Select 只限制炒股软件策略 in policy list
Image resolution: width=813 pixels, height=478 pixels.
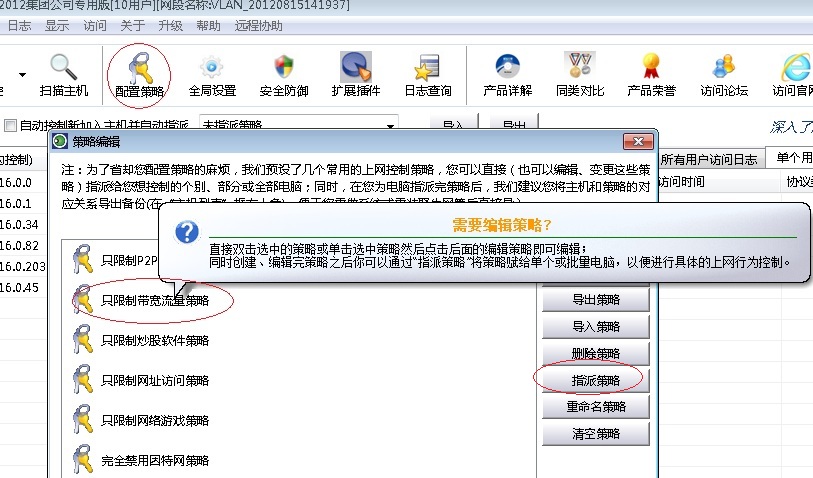click(155, 340)
